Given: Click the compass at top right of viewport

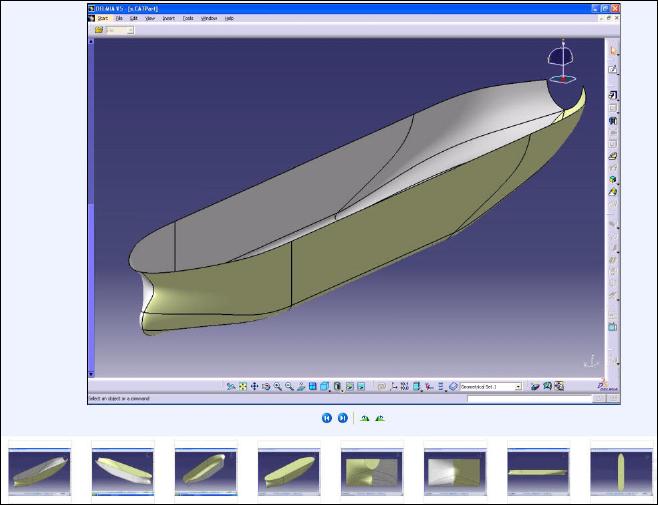Looking at the screenshot, I should (x=563, y=62).
